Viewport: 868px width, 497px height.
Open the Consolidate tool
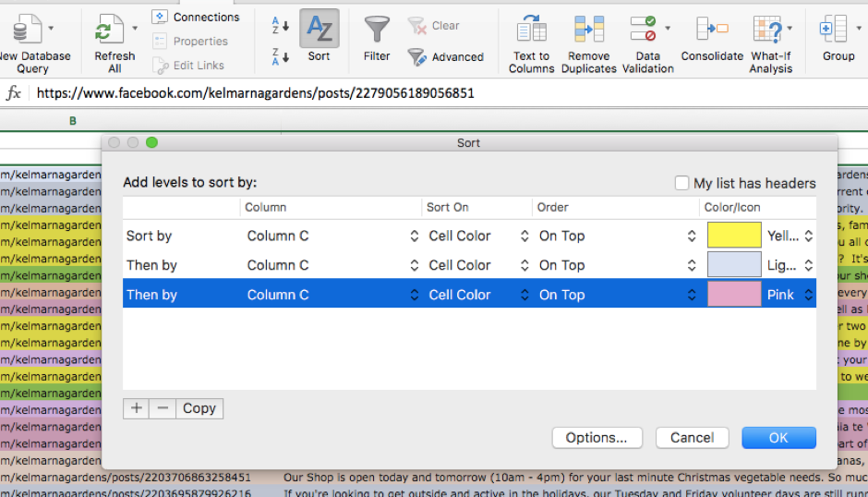pyautogui.click(x=712, y=38)
